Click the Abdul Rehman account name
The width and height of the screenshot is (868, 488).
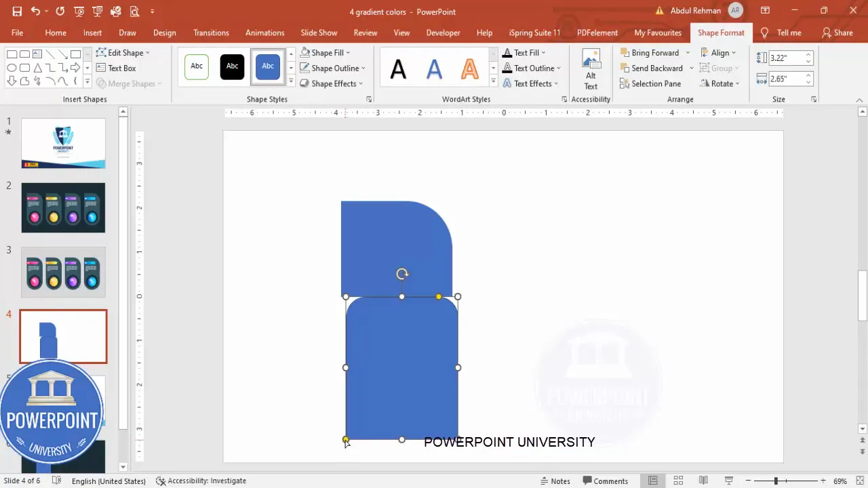tap(696, 11)
